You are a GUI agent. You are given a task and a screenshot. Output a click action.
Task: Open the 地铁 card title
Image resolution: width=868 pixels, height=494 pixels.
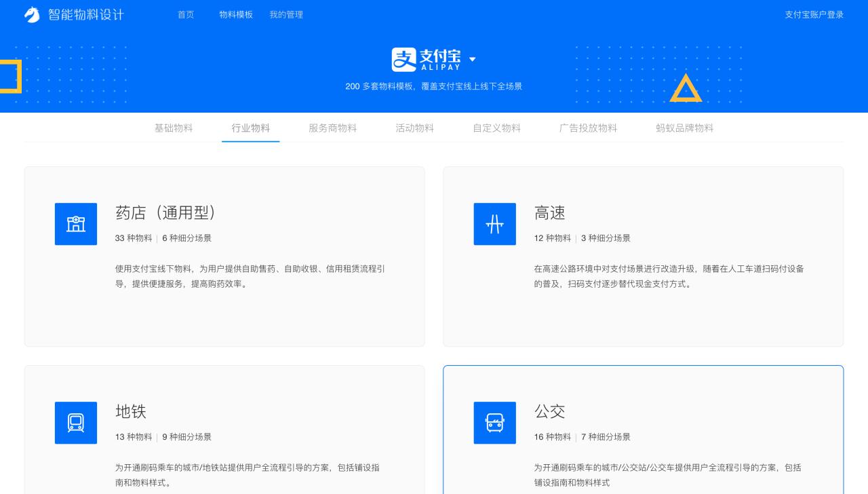click(131, 411)
